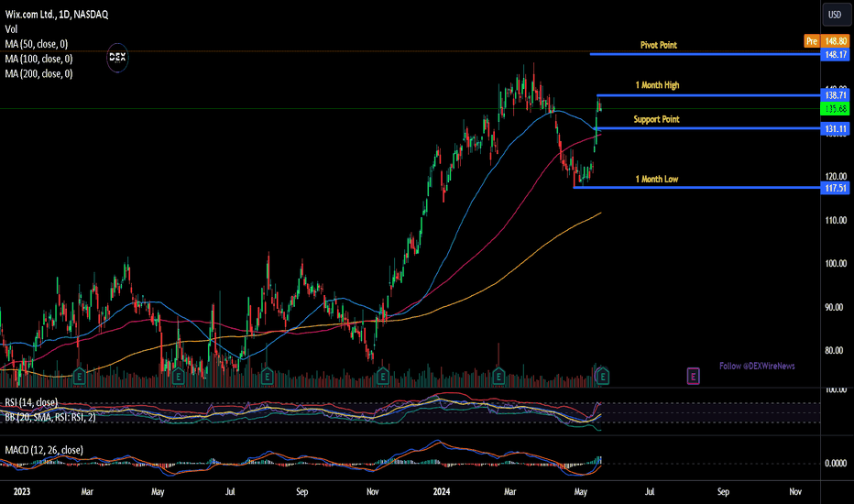The width and height of the screenshot is (854, 504).
Task: Select the blue 1 Month Low line
Action: 697,188
